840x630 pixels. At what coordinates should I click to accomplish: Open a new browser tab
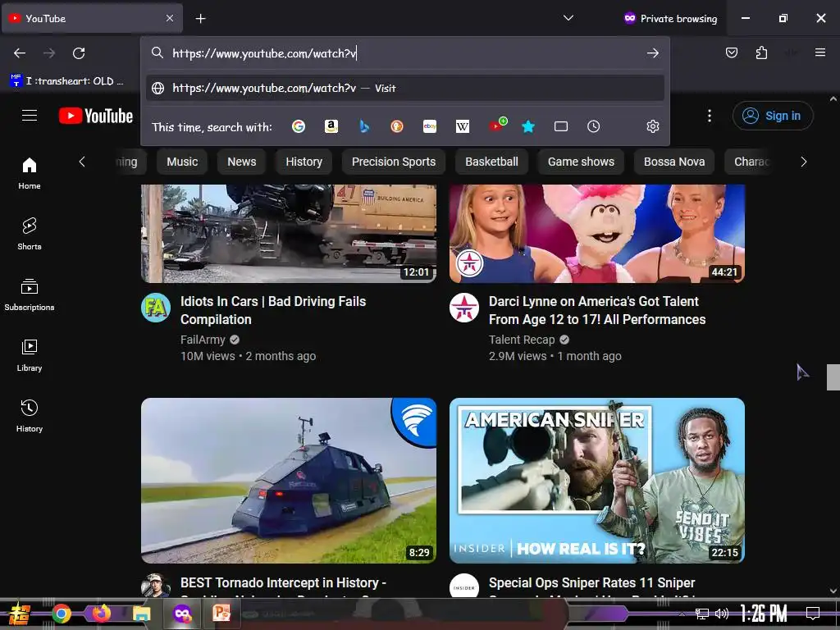pyautogui.click(x=200, y=19)
